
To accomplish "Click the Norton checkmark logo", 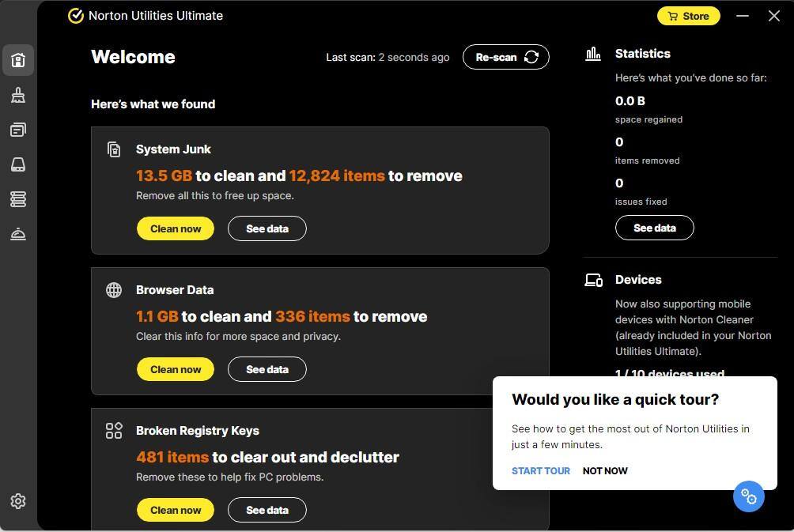I will pos(76,16).
